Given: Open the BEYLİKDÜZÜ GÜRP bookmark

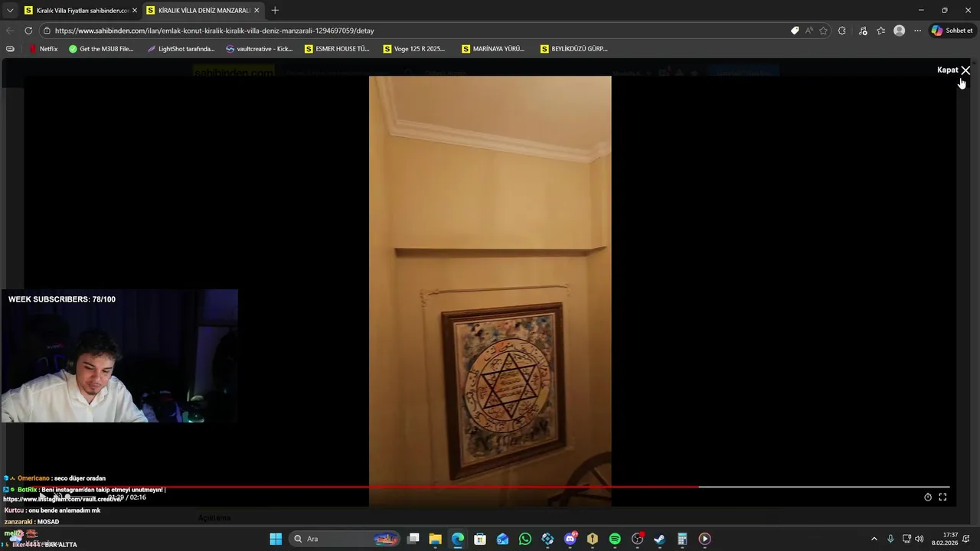Looking at the screenshot, I should click(x=574, y=49).
